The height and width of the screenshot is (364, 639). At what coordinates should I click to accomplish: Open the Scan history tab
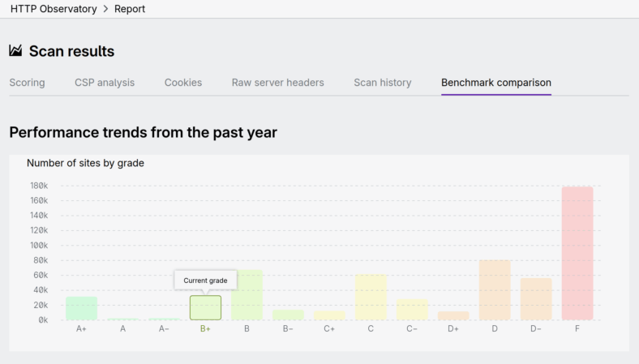(x=382, y=83)
